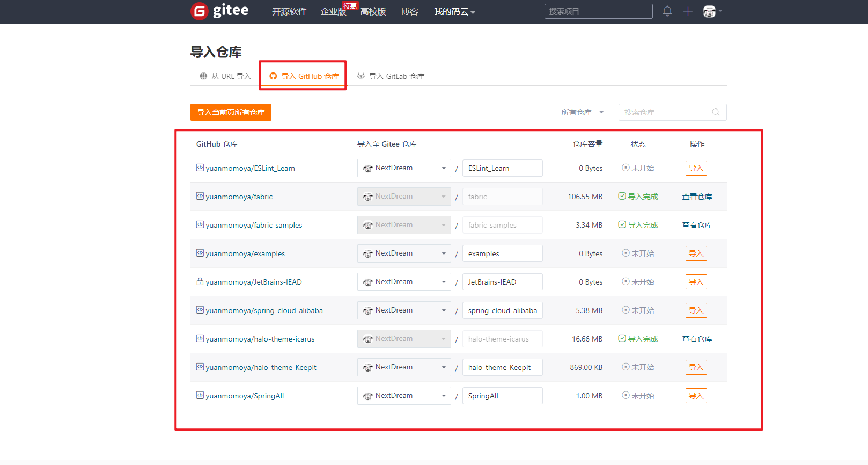The height and width of the screenshot is (465, 868).
Task: Open user avatar menu
Action: click(712, 11)
